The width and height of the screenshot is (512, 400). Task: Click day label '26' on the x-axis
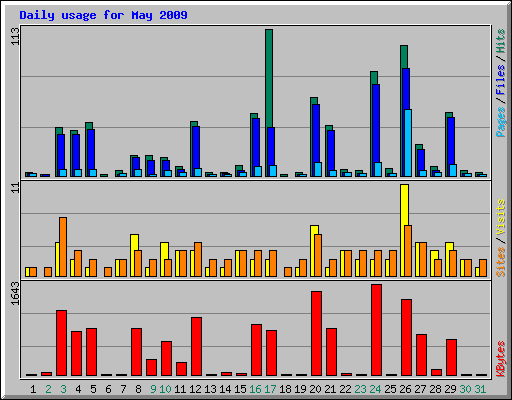[x=405, y=389]
